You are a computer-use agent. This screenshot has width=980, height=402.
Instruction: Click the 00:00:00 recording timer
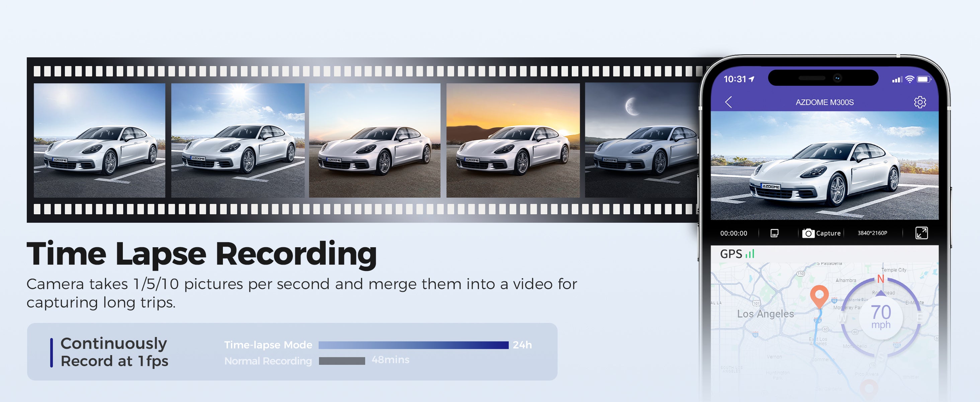[x=733, y=233]
